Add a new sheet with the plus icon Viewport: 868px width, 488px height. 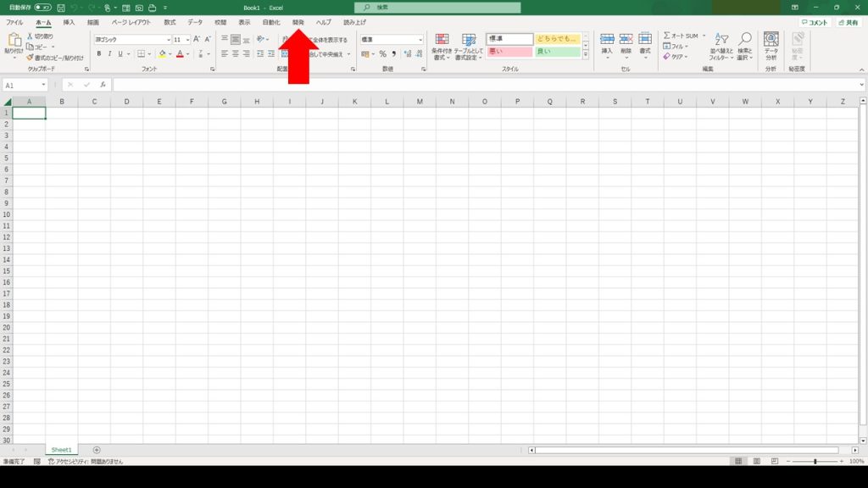click(97, 450)
